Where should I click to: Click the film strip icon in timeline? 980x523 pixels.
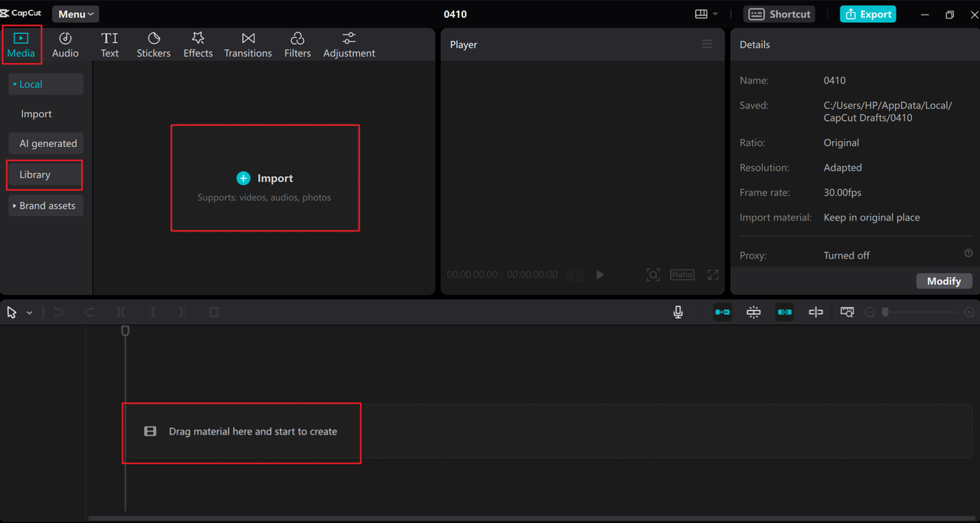tap(150, 432)
